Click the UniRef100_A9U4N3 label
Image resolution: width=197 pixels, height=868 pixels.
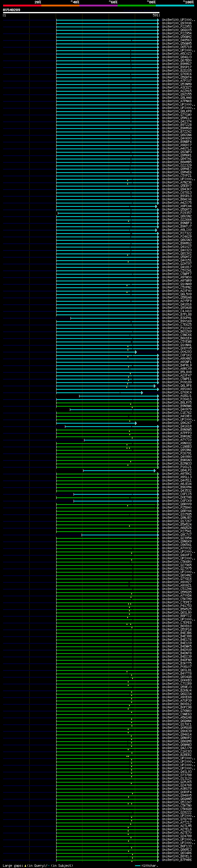click(177, 358)
